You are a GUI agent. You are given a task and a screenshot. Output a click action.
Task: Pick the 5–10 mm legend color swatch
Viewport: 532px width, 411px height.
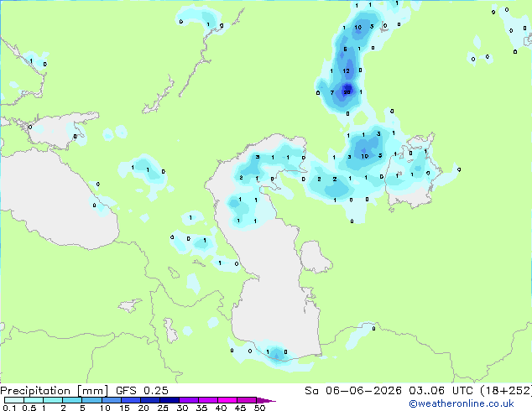(92, 400)
